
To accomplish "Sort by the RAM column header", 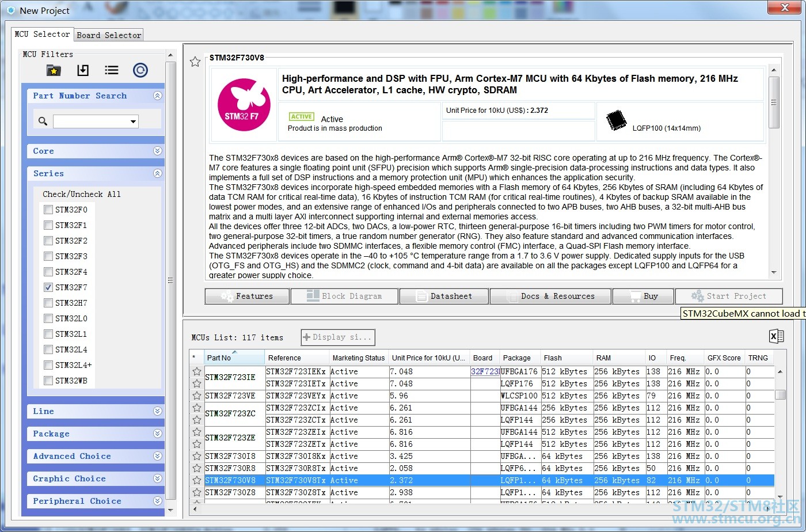I will [x=618, y=358].
